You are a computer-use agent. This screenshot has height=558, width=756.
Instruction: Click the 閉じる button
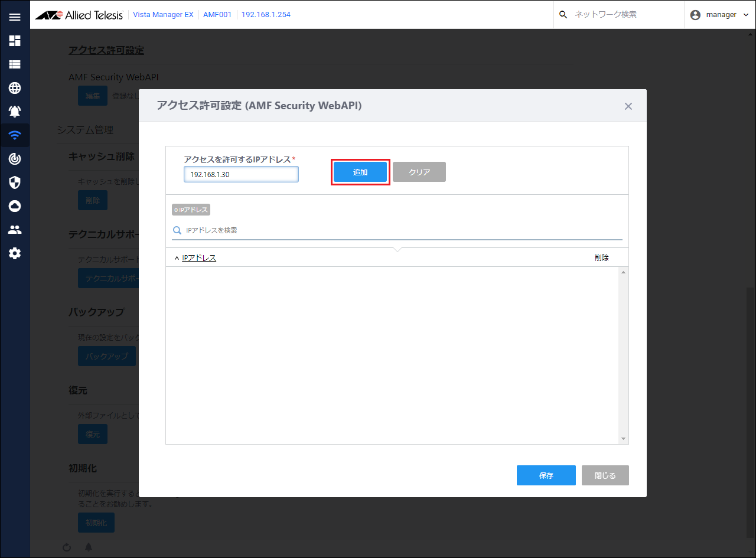pyautogui.click(x=605, y=475)
